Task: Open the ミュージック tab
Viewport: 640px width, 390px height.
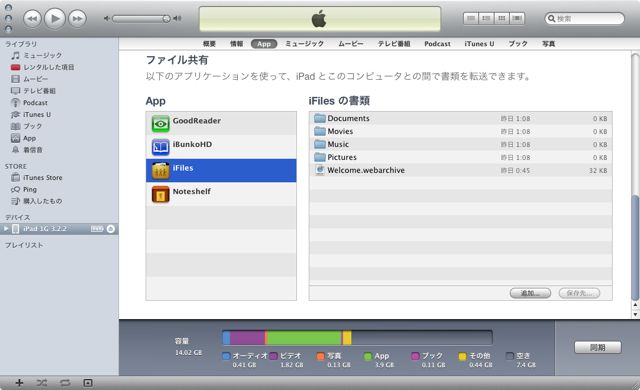Action: pyautogui.click(x=304, y=44)
